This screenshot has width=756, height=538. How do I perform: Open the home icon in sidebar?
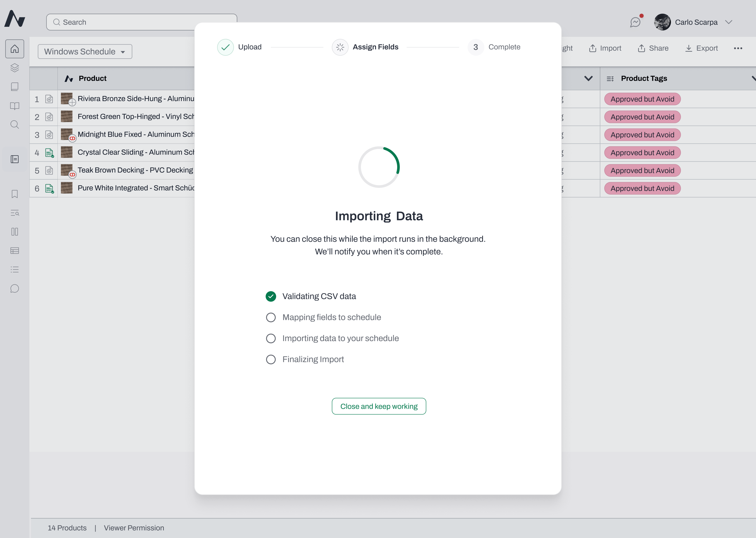(x=14, y=49)
